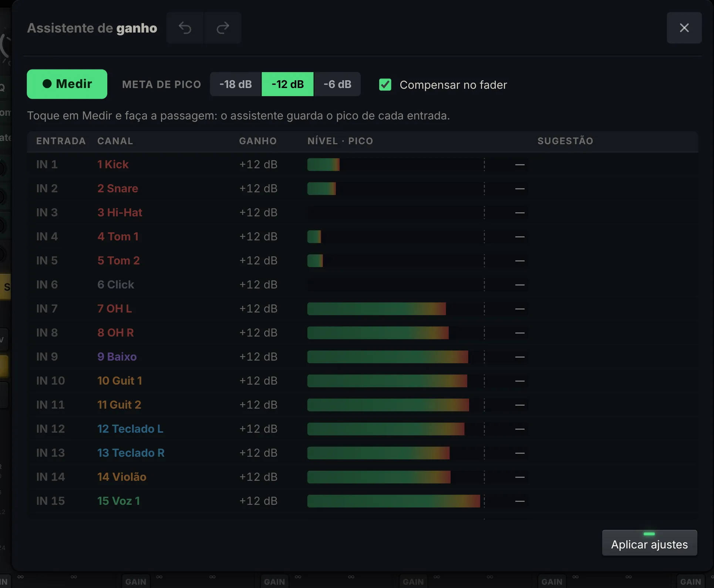The image size is (714, 588).
Task: Redo the gain assistant change
Action: point(223,28)
